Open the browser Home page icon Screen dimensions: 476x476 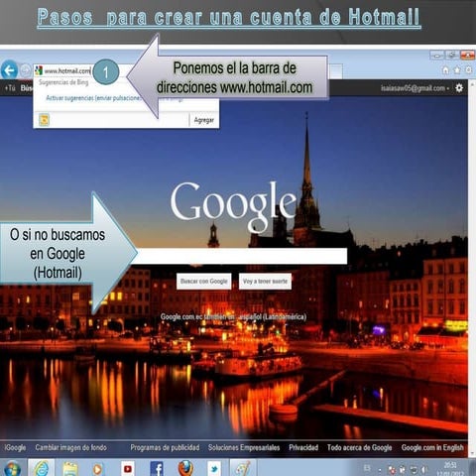(445, 69)
